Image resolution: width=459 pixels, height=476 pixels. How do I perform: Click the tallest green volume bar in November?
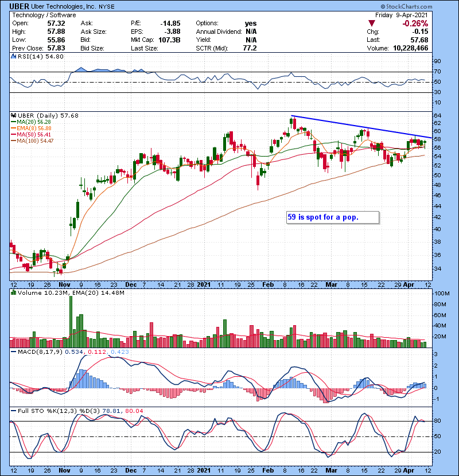tap(71, 322)
